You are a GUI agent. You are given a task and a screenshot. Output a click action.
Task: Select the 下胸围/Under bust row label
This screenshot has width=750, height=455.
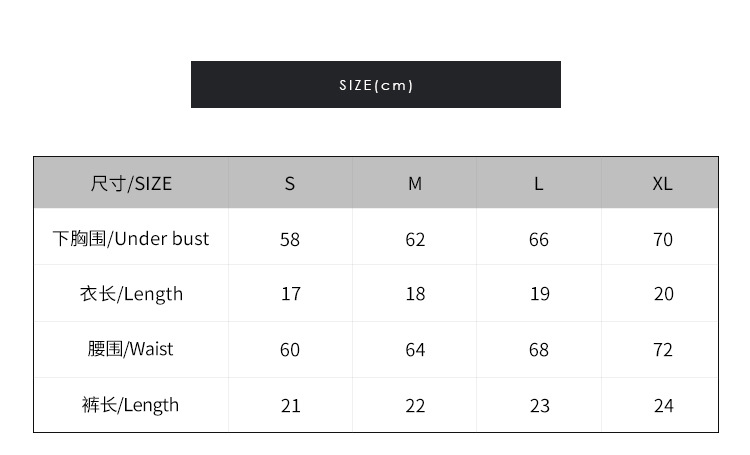pyautogui.click(x=131, y=239)
